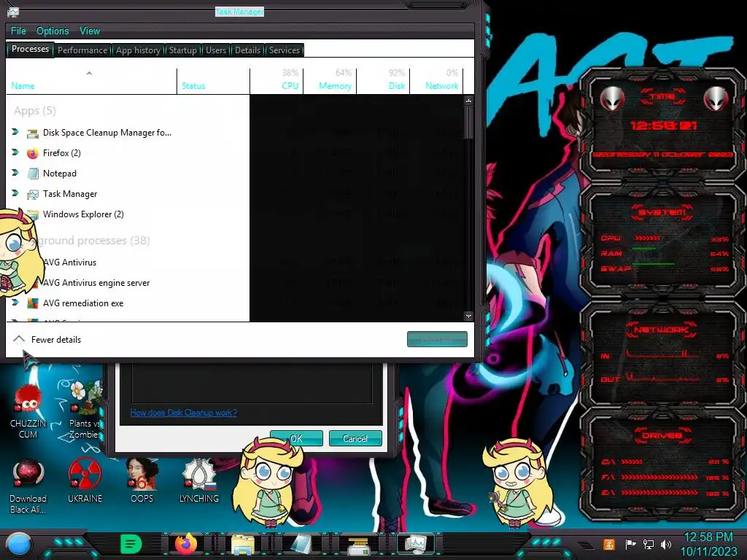Open the File menu
Viewport: 747px width, 560px height.
coord(18,31)
